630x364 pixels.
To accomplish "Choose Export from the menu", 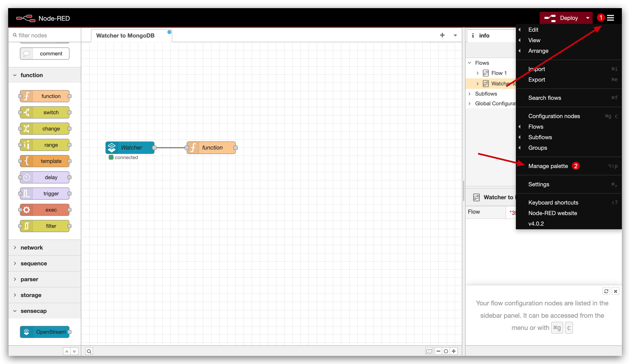I will pyautogui.click(x=569, y=80).
